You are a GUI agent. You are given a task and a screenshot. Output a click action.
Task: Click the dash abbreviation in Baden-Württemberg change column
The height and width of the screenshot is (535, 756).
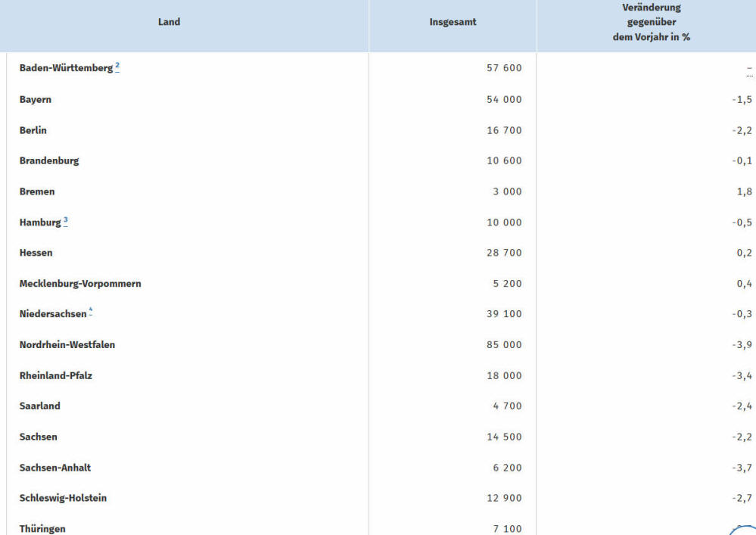pos(748,70)
